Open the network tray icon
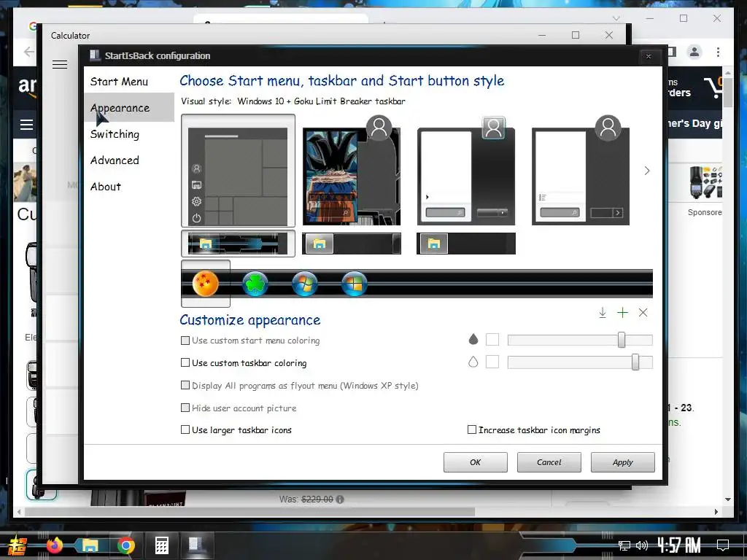Viewport: 747px width, 560px height. pyautogui.click(x=624, y=545)
